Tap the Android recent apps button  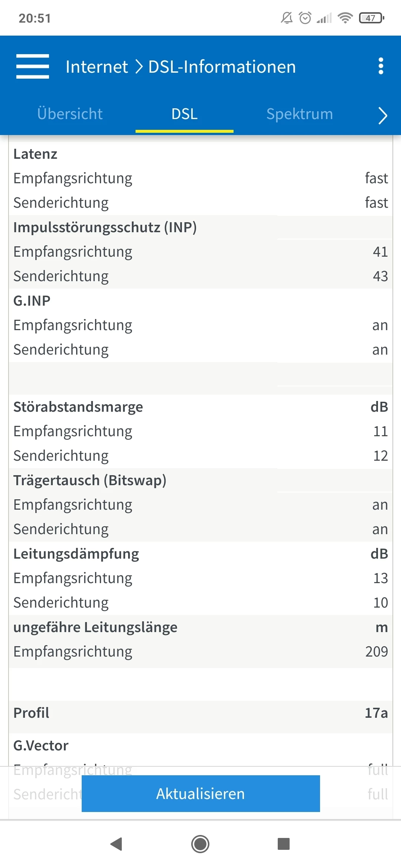pos(284,844)
